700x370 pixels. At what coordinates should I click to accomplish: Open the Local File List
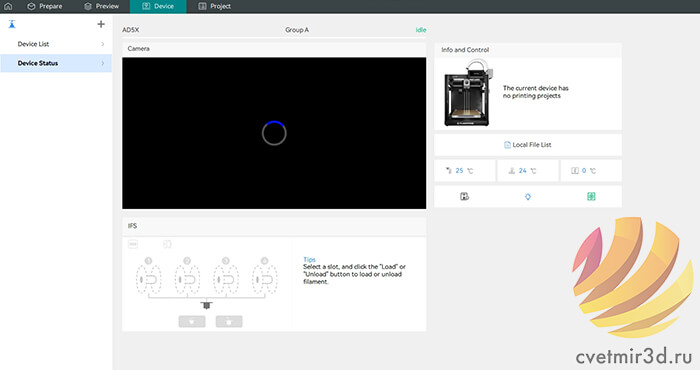point(528,145)
